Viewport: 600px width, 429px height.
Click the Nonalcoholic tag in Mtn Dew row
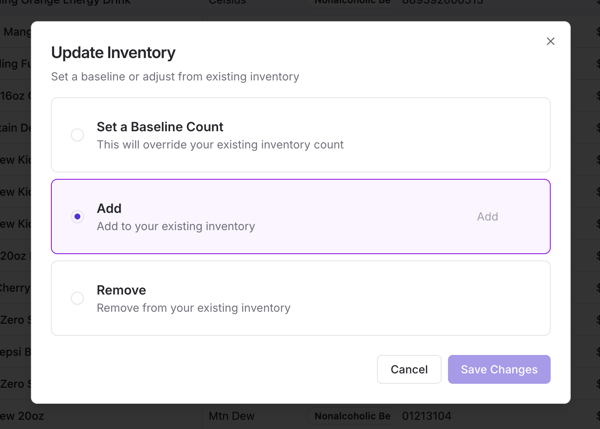pos(352,416)
